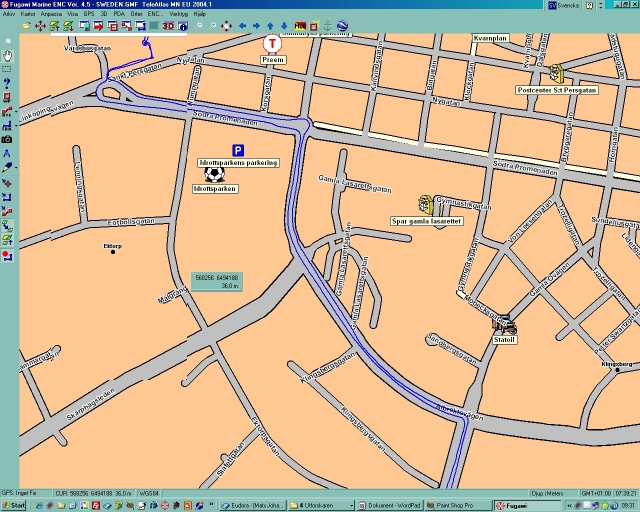Select the blue divider measure tool
Screen dimensions: 640x512
click(7, 154)
